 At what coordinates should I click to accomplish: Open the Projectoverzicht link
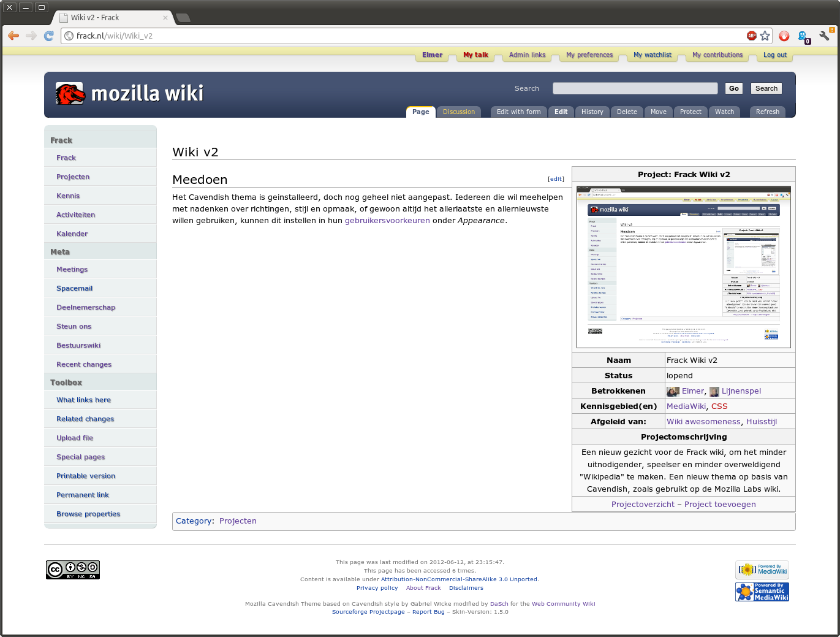643,505
